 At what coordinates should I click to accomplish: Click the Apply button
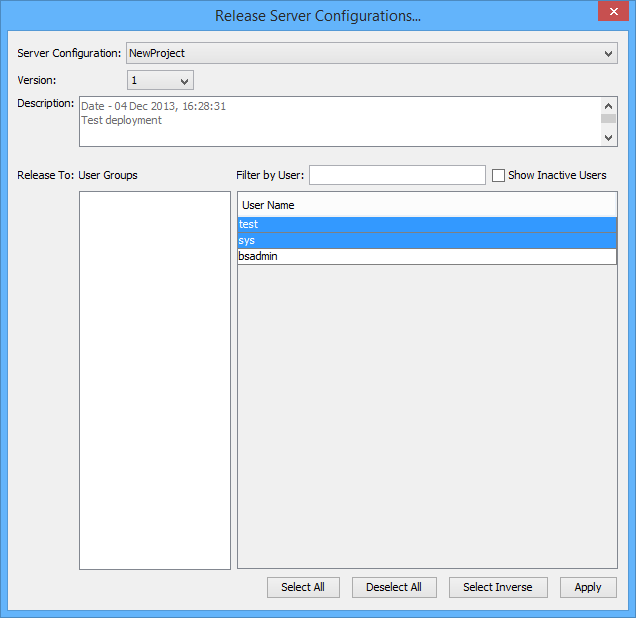tap(588, 587)
